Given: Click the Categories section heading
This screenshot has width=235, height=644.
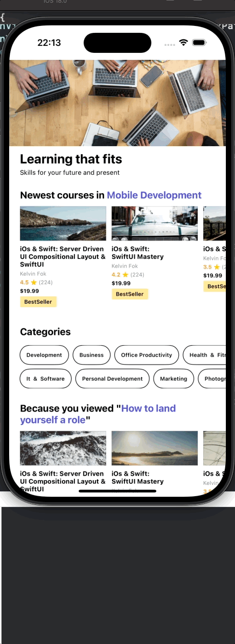Looking at the screenshot, I should tap(45, 332).
